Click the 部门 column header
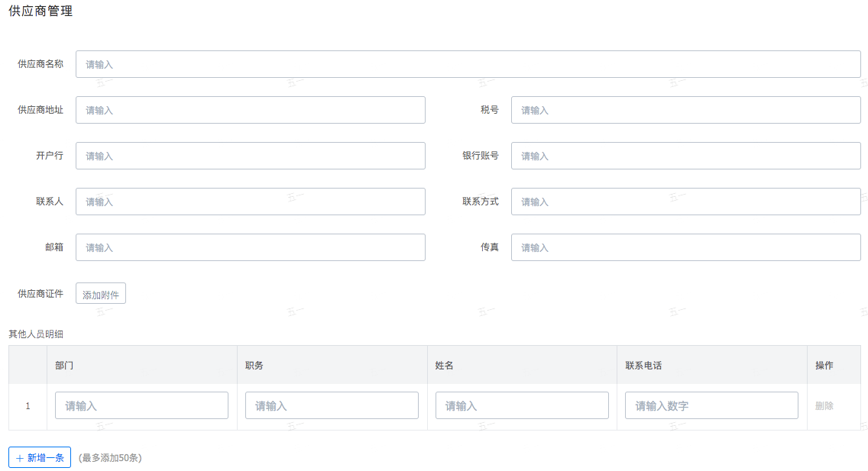This screenshot has height=471, width=868. (64, 366)
